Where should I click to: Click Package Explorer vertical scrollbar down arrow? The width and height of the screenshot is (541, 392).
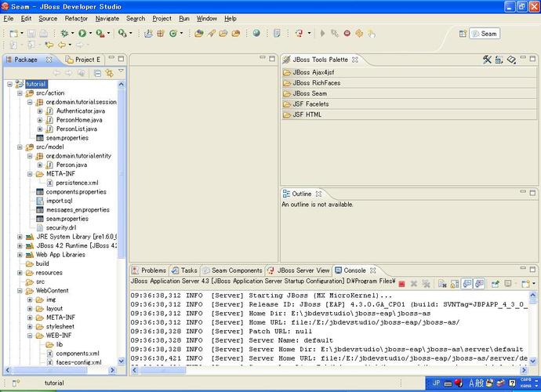point(121,361)
